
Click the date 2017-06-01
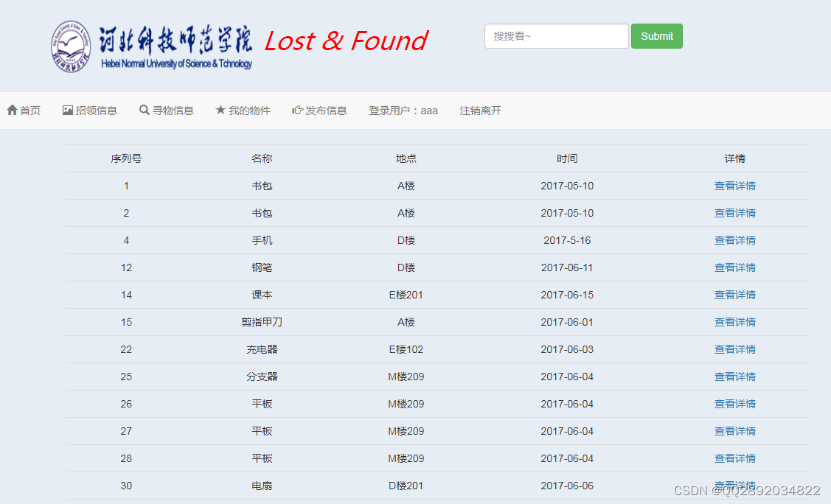tap(567, 322)
